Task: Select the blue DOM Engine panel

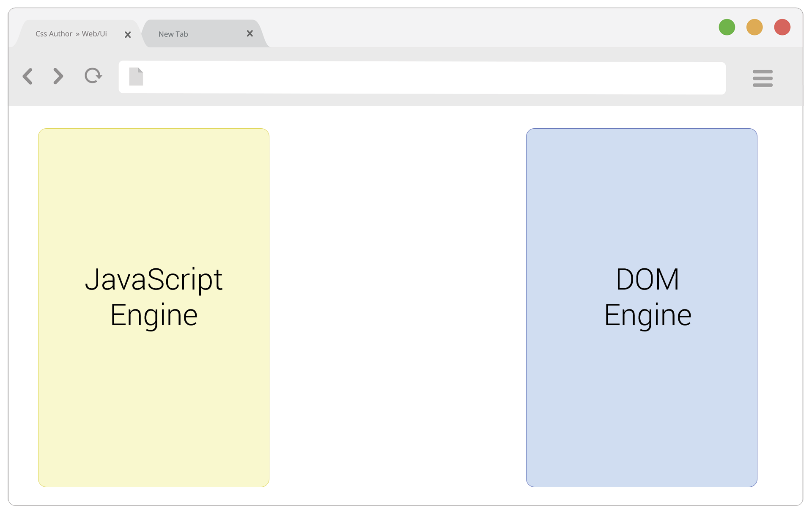Action: pos(641,402)
